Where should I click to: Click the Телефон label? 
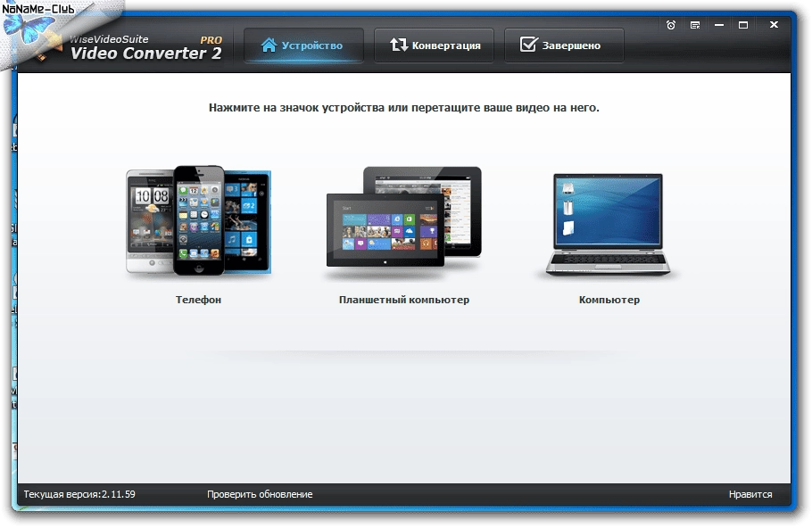pyautogui.click(x=198, y=300)
